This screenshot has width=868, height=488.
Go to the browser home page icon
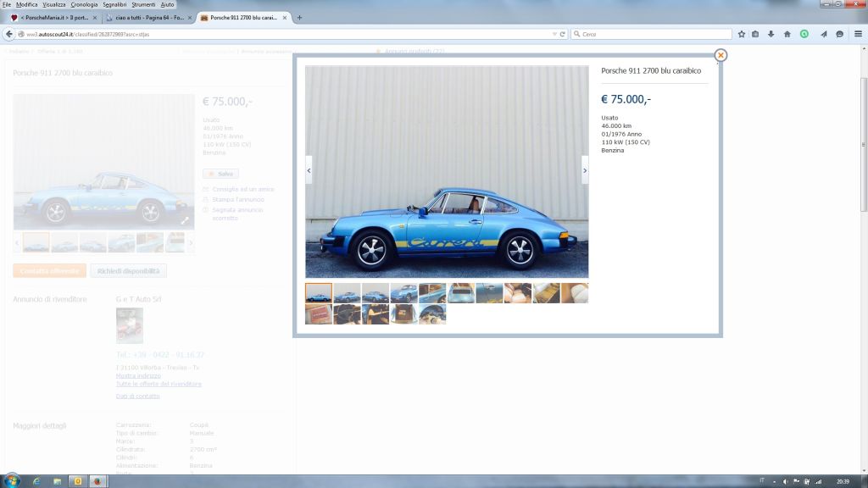[787, 34]
